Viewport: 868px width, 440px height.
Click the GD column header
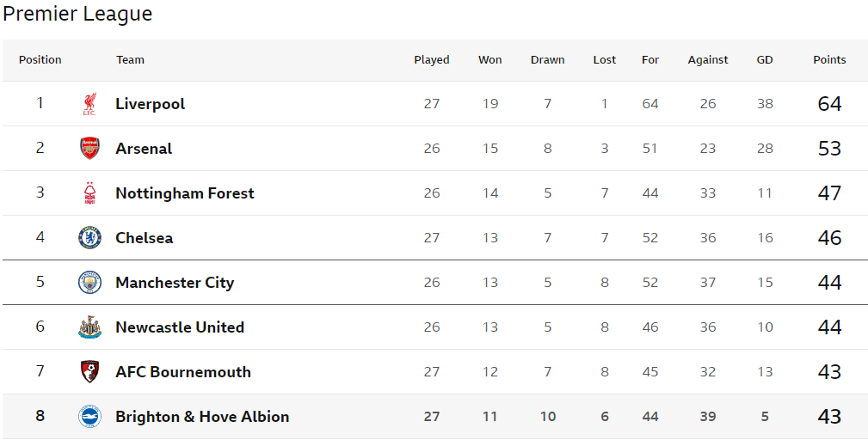click(765, 59)
